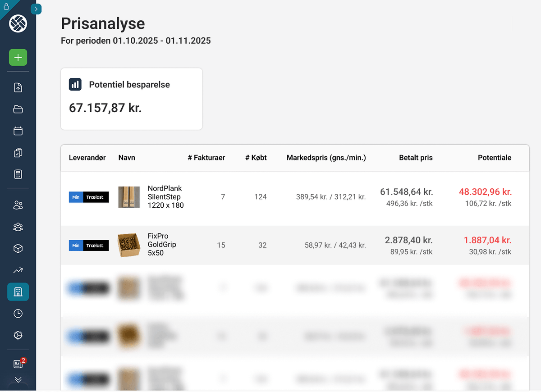This screenshot has width=541, height=392.
Task: Open the clipboard checklist icon
Action: [x=18, y=153]
